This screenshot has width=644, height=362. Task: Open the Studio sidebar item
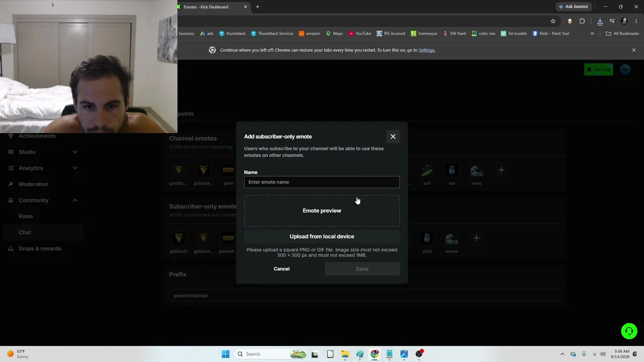(27, 152)
